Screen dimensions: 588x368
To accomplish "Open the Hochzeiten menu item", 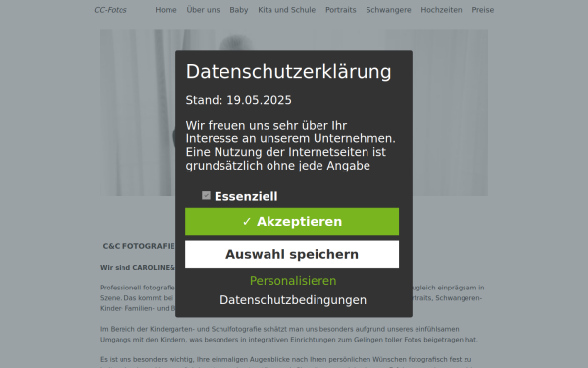I will [441, 10].
